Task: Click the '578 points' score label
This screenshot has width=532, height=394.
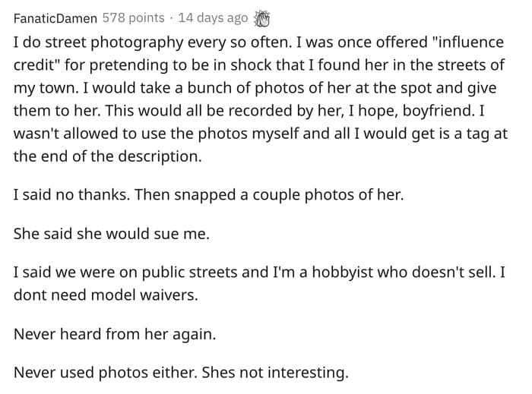Action: (x=133, y=18)
